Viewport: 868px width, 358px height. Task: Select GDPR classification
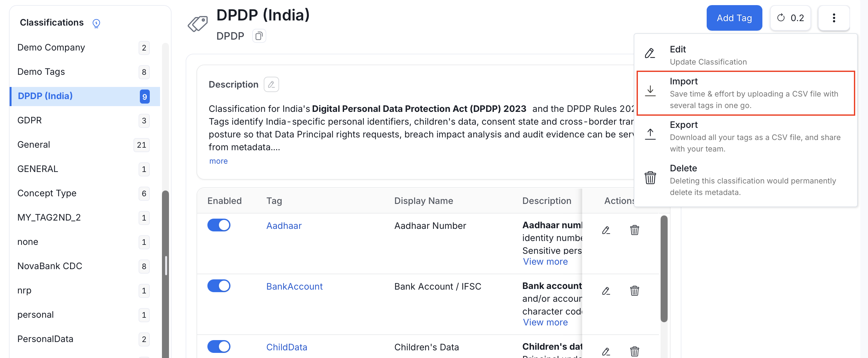(x=84, y=121)
